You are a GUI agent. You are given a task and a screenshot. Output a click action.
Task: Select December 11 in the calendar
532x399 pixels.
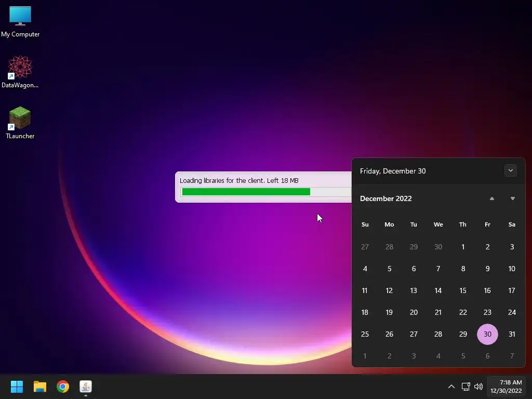pyautogui.click(x=365, y=290)
